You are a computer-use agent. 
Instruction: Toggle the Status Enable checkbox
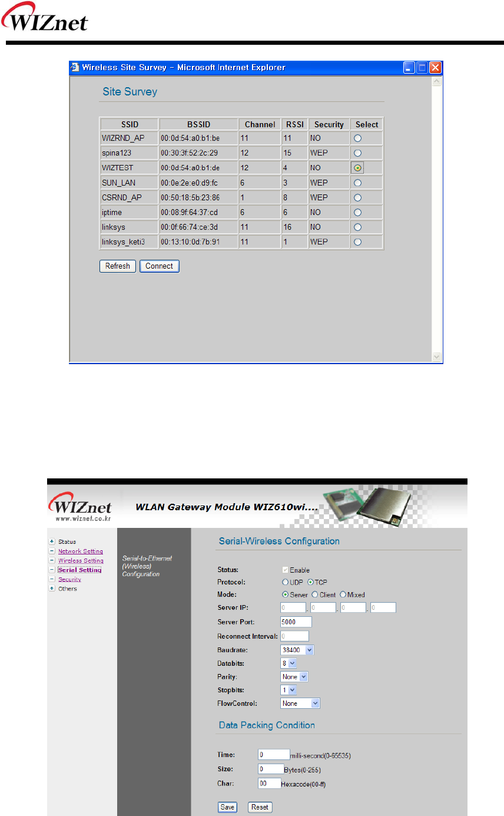(x=286, y=570)
